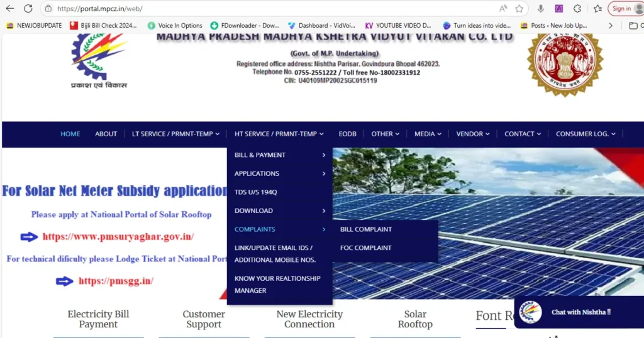The width and height of the screenshot is (644, 338).
Task: Expand HT SERVICE / PRMNT-TEMP dropdown
Action: tap(279, 134)
